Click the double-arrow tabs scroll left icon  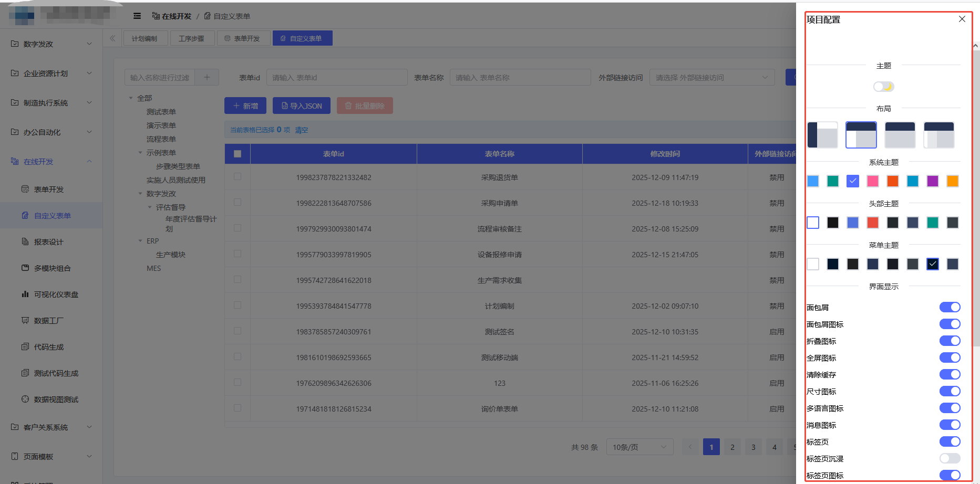click(x=112, y=38)
